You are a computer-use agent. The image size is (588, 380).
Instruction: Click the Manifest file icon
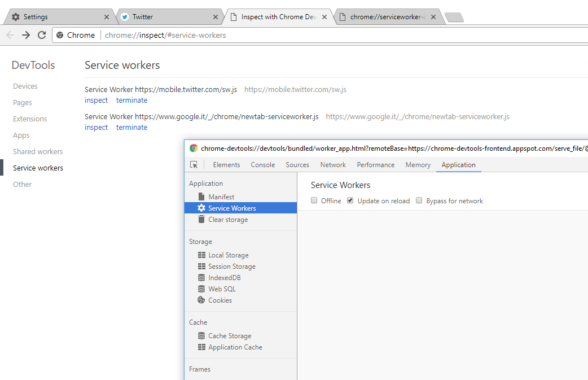click(x=201, y=197)
